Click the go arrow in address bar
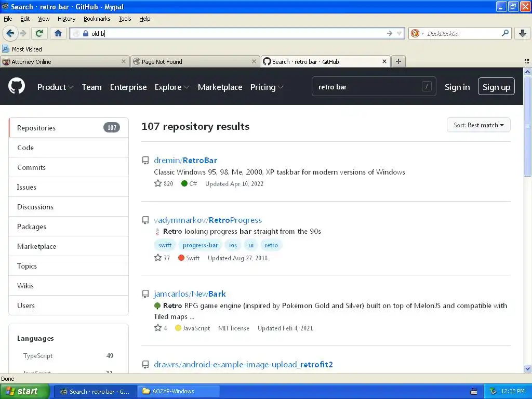 [390, 33]
